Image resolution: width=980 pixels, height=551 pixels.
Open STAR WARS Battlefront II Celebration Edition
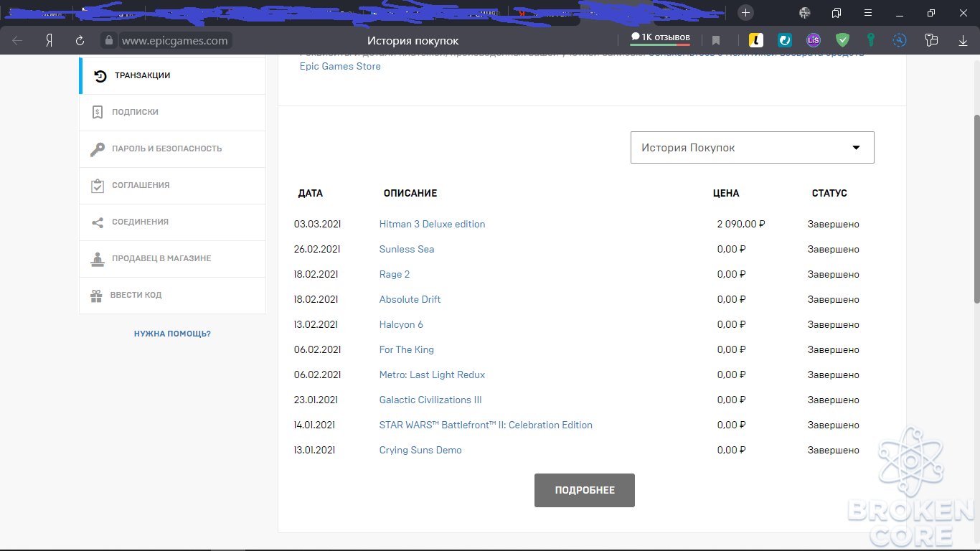pos(486,425)
